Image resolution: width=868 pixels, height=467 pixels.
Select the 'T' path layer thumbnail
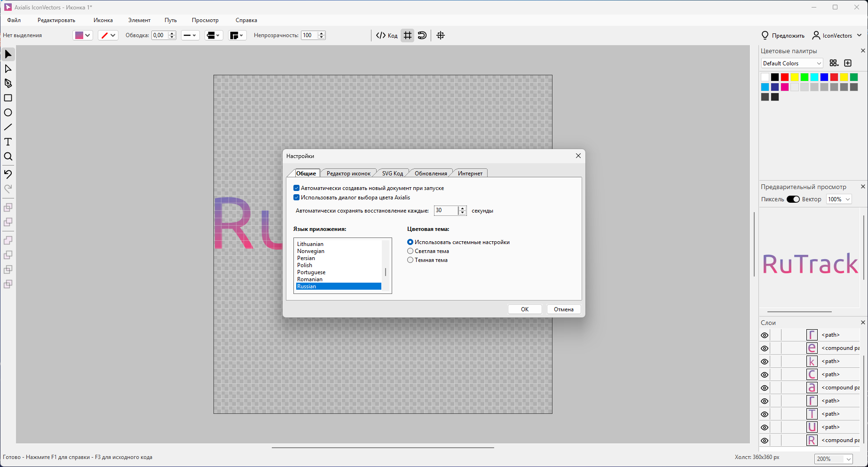click(812, 414)
